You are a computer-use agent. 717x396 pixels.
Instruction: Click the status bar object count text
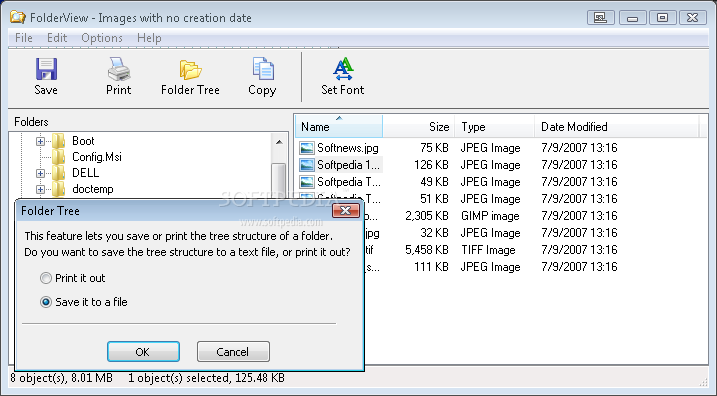61,378
